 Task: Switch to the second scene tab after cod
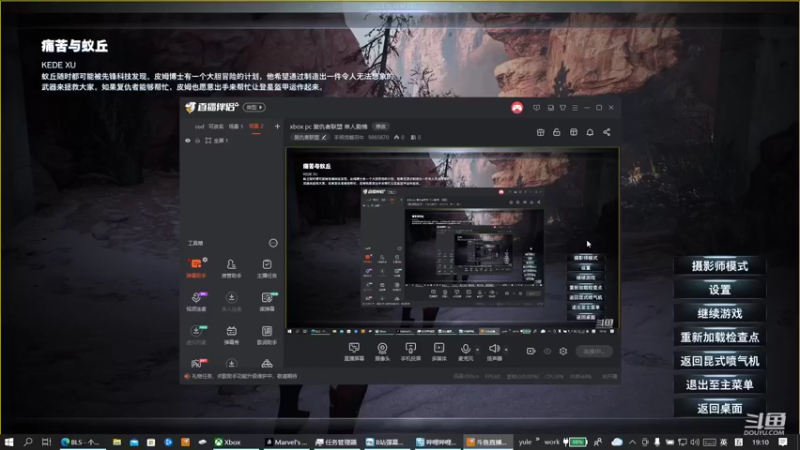coord(216,126)
